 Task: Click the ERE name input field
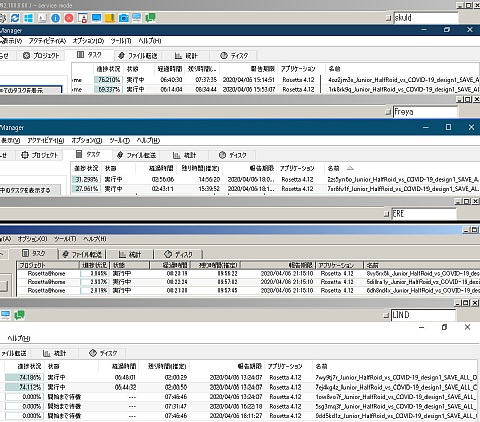point(424,214)
